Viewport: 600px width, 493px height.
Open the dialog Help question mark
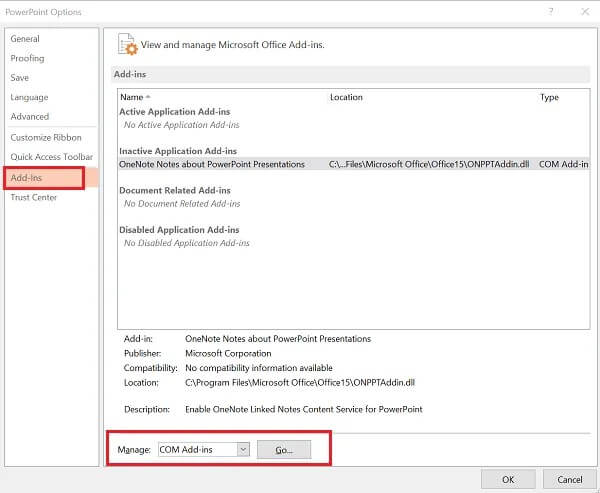[x=551, y=11]
